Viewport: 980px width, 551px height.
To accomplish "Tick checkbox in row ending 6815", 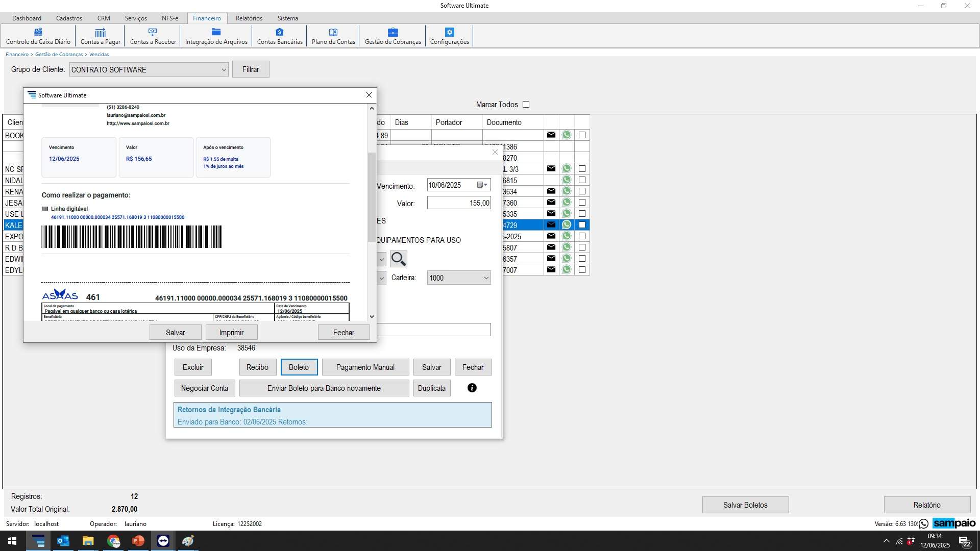I will (582, 180).
